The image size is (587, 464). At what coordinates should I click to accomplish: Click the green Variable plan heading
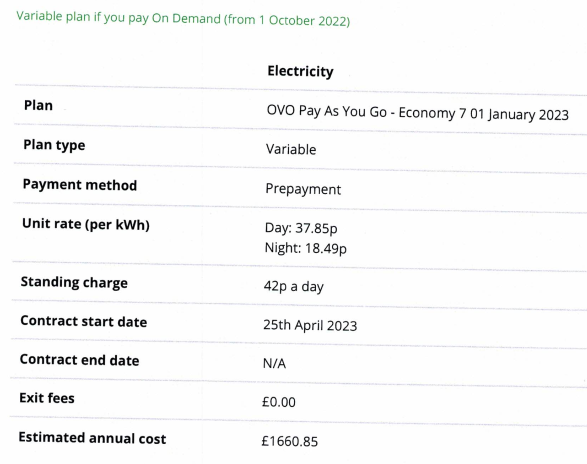183,18
